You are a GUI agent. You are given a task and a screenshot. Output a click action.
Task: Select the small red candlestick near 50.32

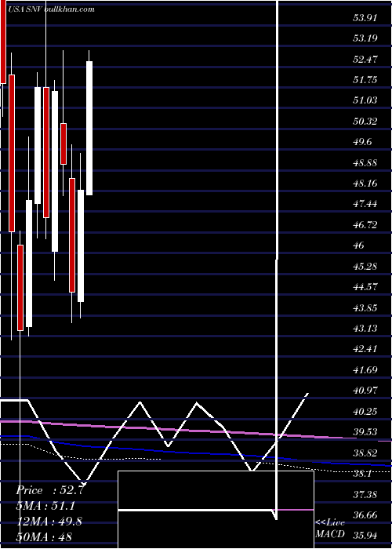(64, 144)
